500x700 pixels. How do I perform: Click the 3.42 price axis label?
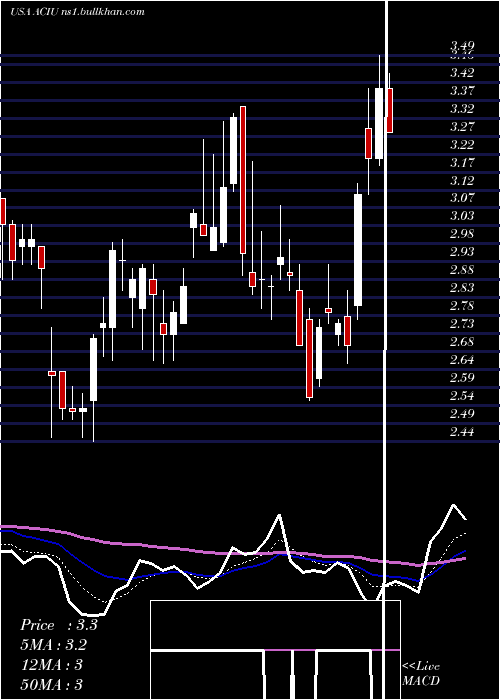coord(462,72)
